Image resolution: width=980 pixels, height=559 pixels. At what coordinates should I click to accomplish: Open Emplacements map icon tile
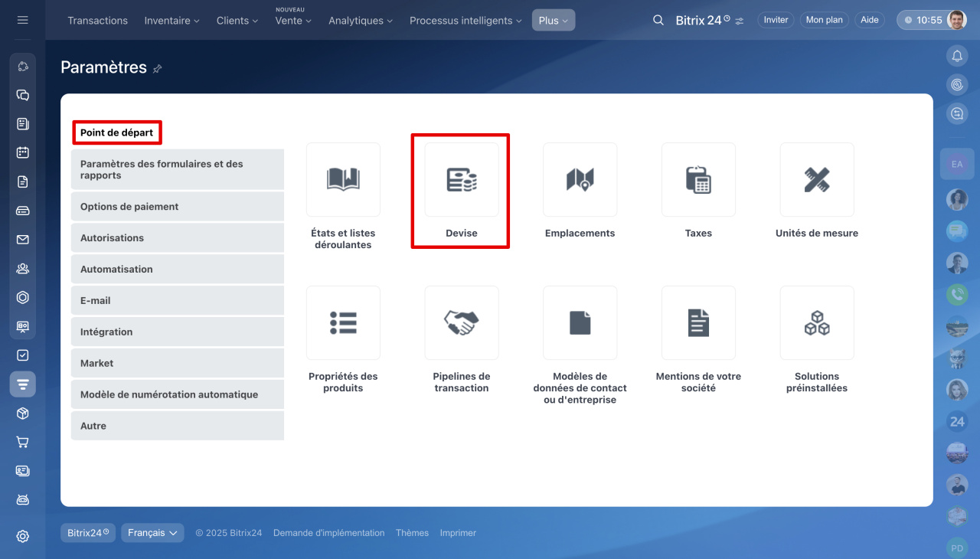[x=580, y=180]
